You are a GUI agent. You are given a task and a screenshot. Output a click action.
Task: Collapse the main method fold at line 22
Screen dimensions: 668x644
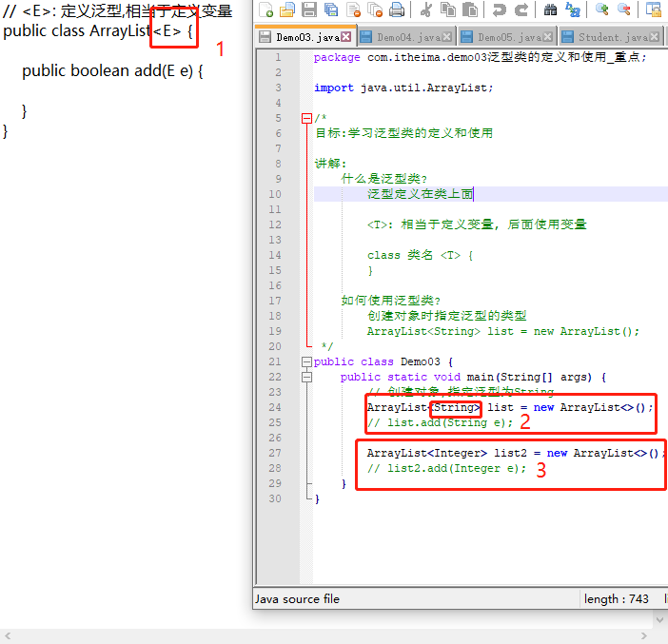(x=306, y=378)
